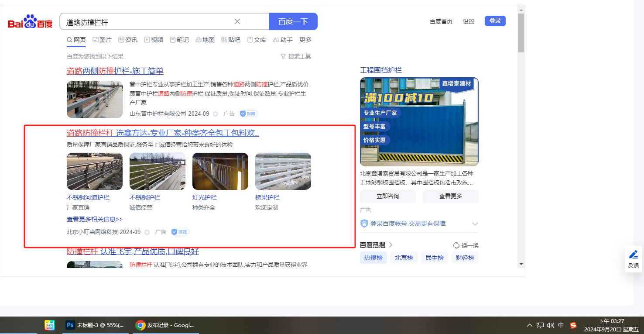
Task: Clear the search box with the X icon
Action: [237, 21]
